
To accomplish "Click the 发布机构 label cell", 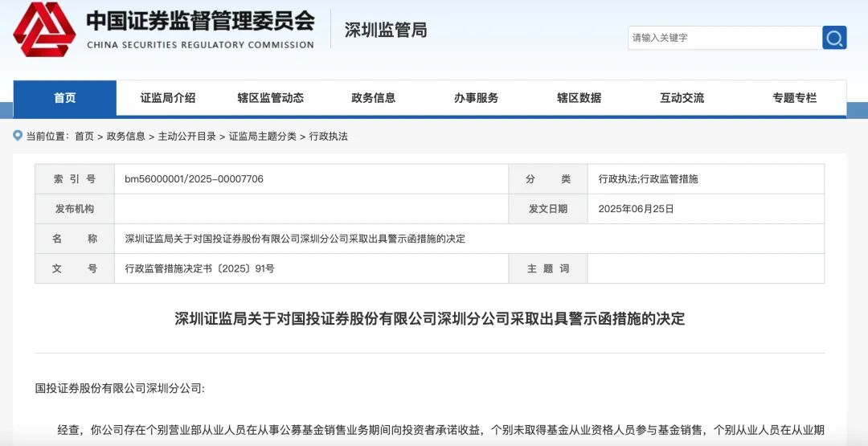I will pyautogui.click(x=75, y=209).
